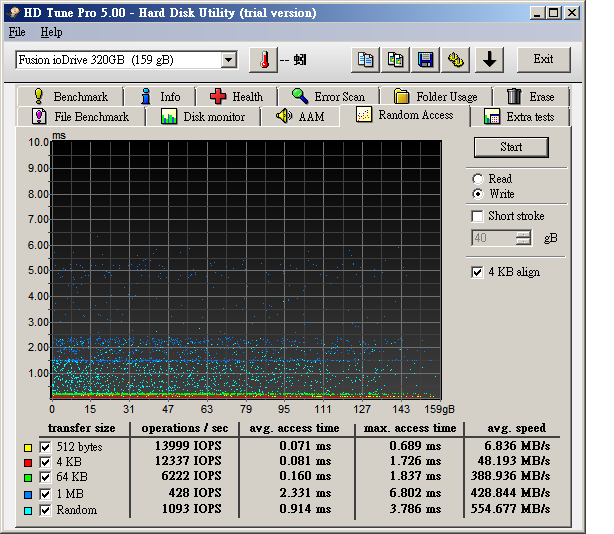This screenshot has width=614, height=534.
Task: Click the Extra tests icon
Action: (492, 117)
